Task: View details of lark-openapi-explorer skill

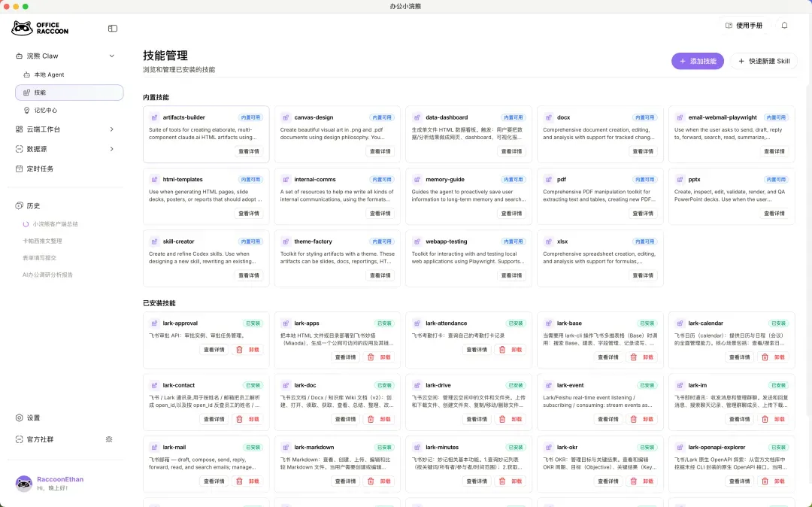Action: click(x=740, y=481)
